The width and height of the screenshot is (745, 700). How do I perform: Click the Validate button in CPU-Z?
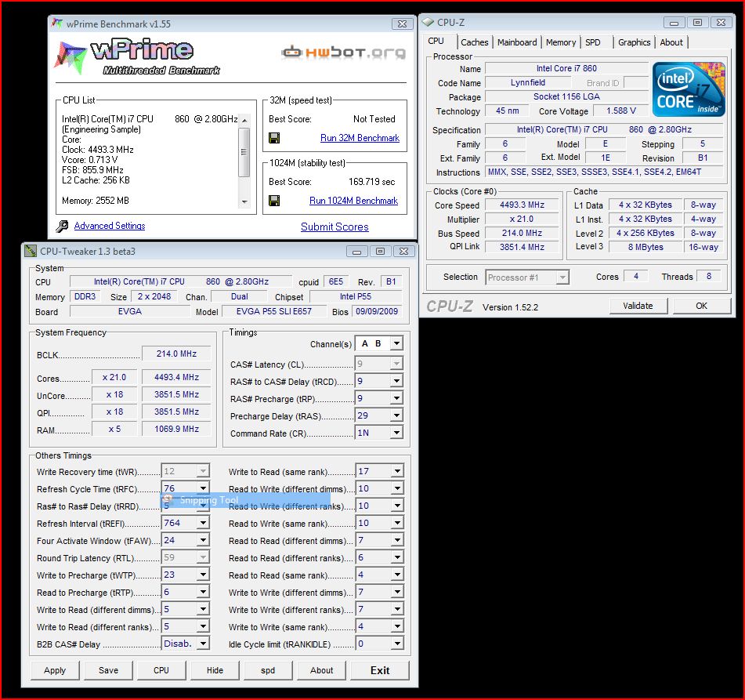638,306
